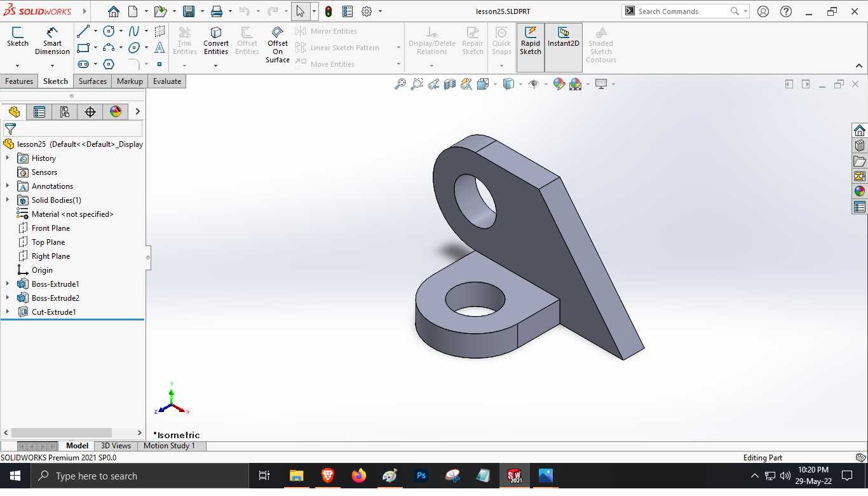Click the Rebuild traffic light icon
Screen dimensions: 868x496
(x=329, y=11)
